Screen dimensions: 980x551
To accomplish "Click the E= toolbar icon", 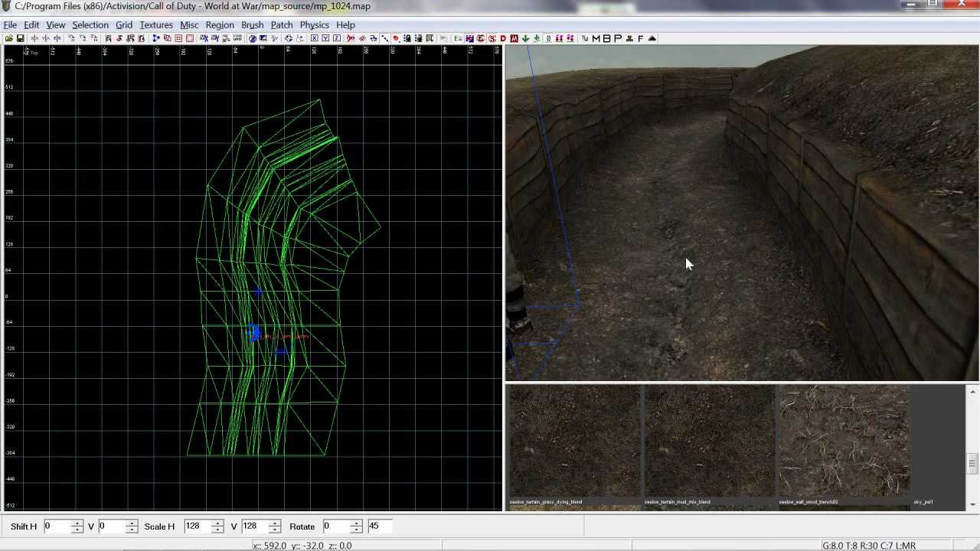I will click(x=458, y=38).
